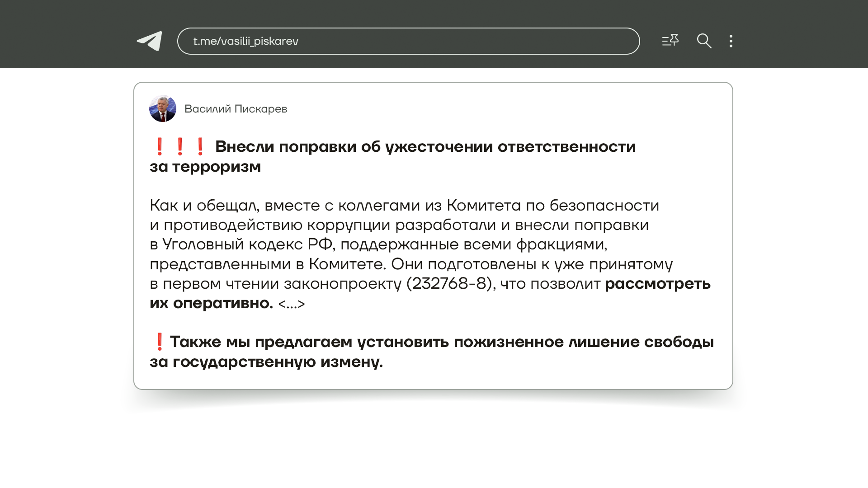This screenshot has height=488, width=868.
Task: Open the pinned messages list icon
Action: tap(670, 41)
